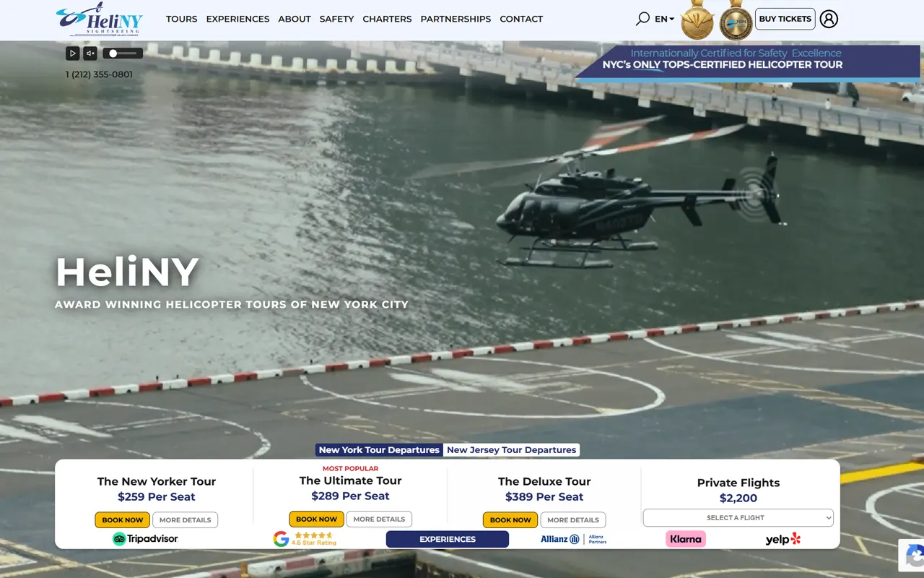Open the Tours menu
The width and height of the screenshot is (924, 578).
[x=181, y=19]
